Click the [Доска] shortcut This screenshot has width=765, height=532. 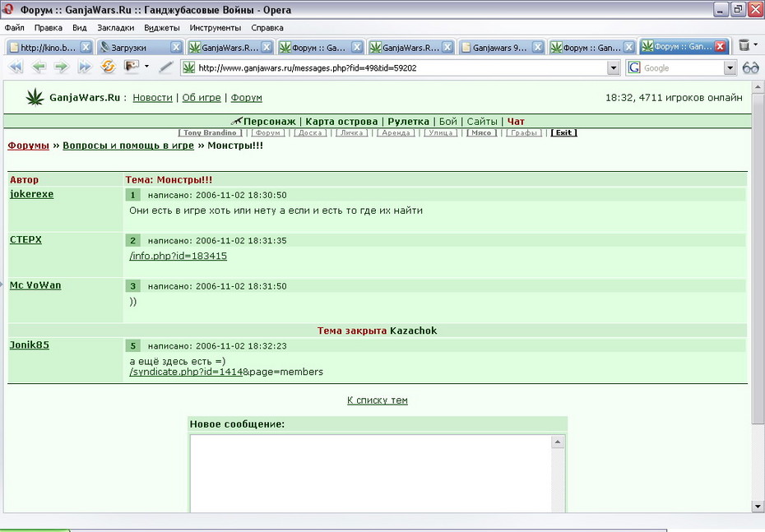point(310,132)
